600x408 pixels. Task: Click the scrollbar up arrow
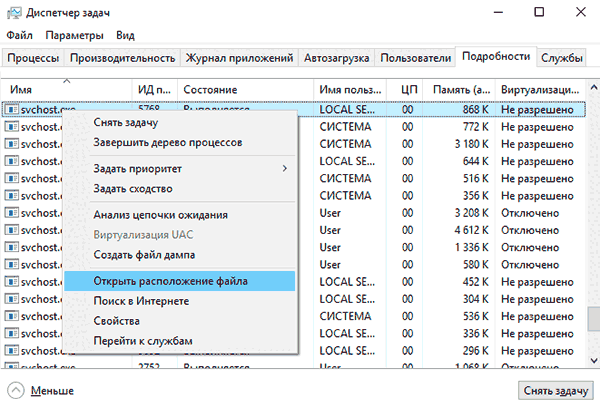pos(593,88)
